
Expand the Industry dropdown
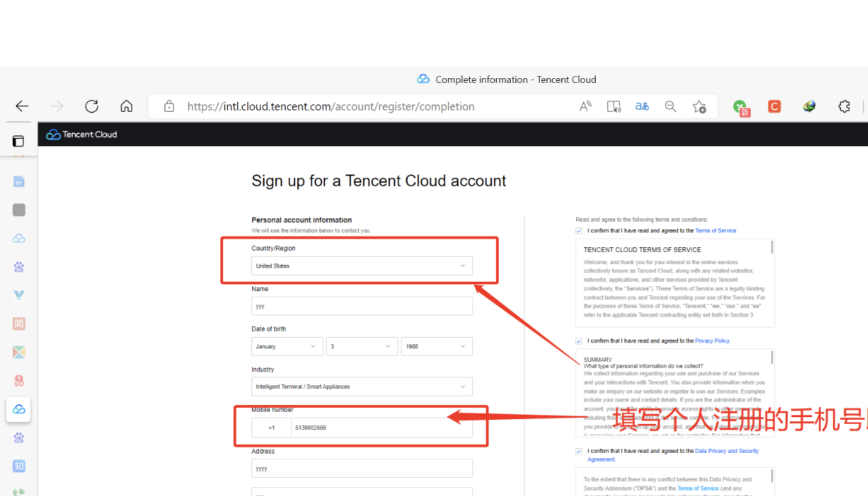point(362,387)
